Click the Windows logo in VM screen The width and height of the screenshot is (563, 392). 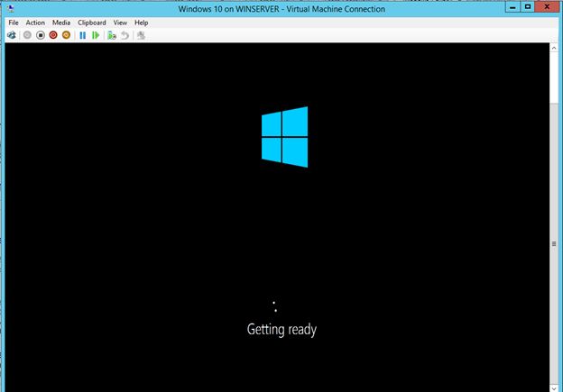285,137
